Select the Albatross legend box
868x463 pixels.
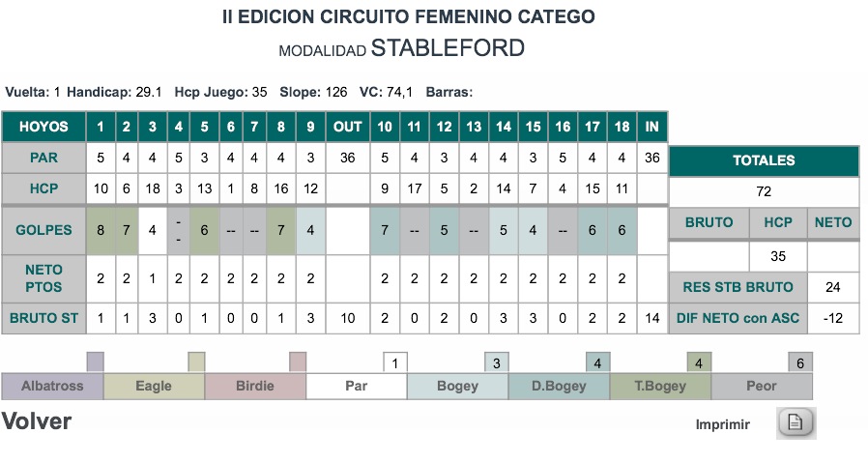tap(52, 386)
